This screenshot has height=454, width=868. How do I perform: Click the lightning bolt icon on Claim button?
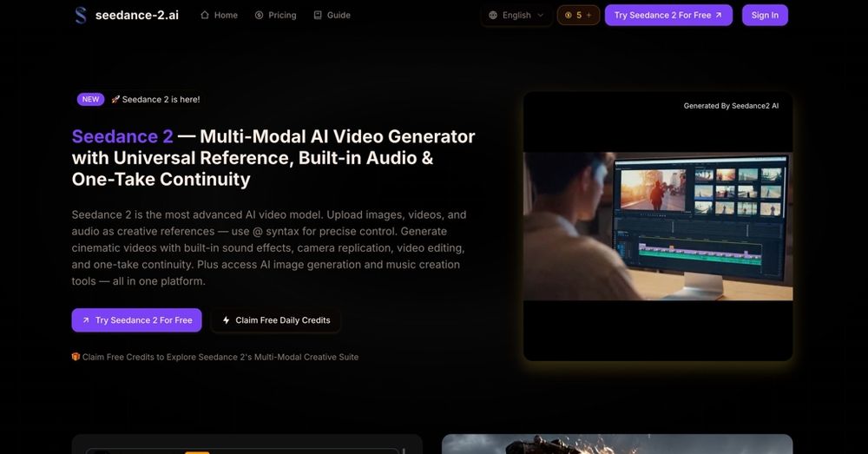click(226, 320)
